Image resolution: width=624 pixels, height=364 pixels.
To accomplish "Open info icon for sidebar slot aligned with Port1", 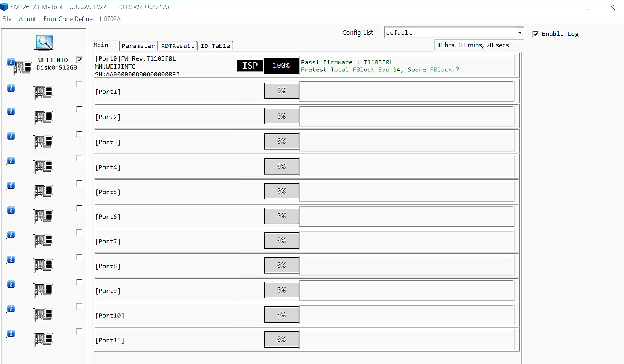I will (x=11, y=88).
